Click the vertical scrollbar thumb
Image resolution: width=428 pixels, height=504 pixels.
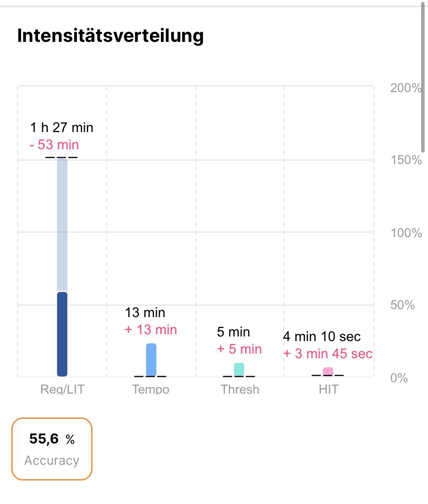pyautogui.click(x=423, y=76)
